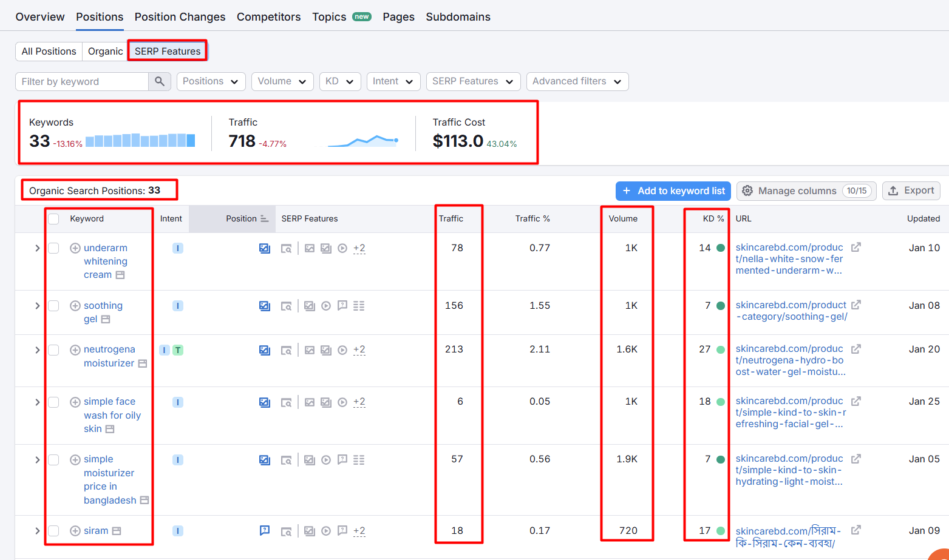Open the skincarebd.com soothing-gel category link
949x560 pixels.
click(791, 311)
